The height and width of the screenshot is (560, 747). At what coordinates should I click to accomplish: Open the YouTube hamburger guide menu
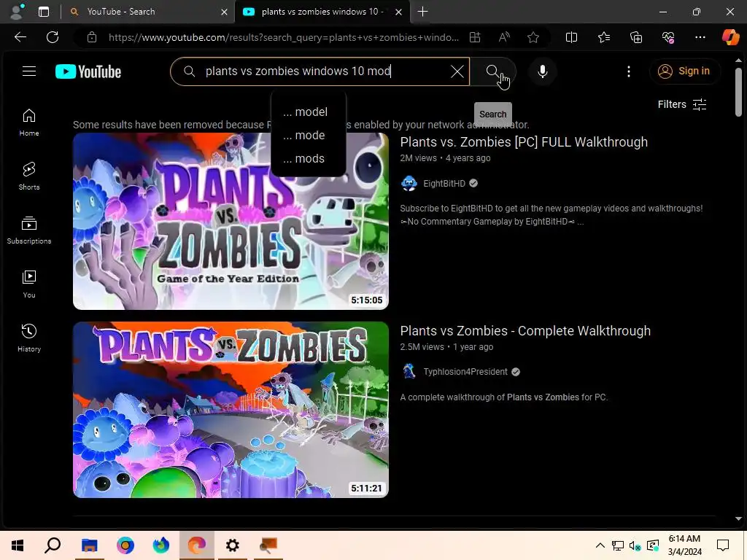point(29,71)
